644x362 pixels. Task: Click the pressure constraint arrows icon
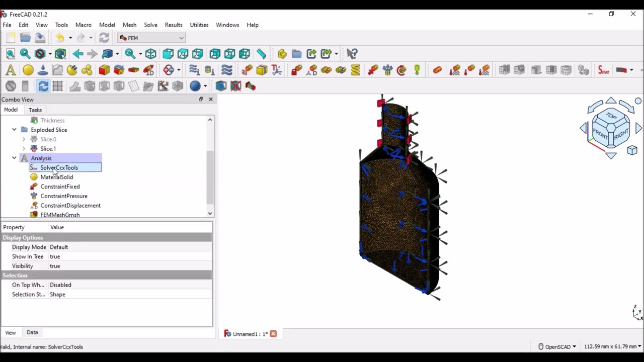[x=388, y=70]
